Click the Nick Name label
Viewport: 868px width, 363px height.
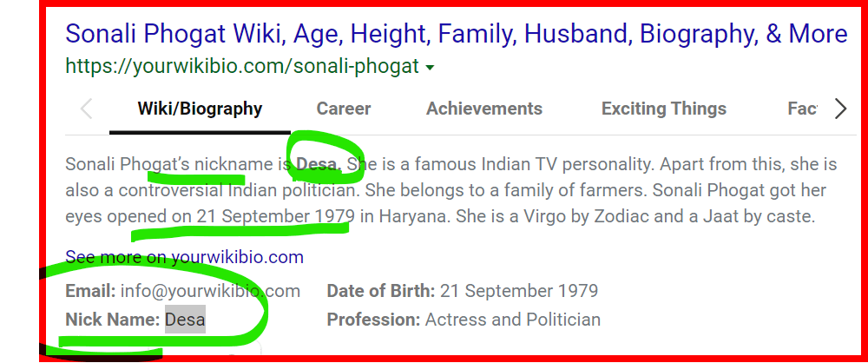pos(112,320)
